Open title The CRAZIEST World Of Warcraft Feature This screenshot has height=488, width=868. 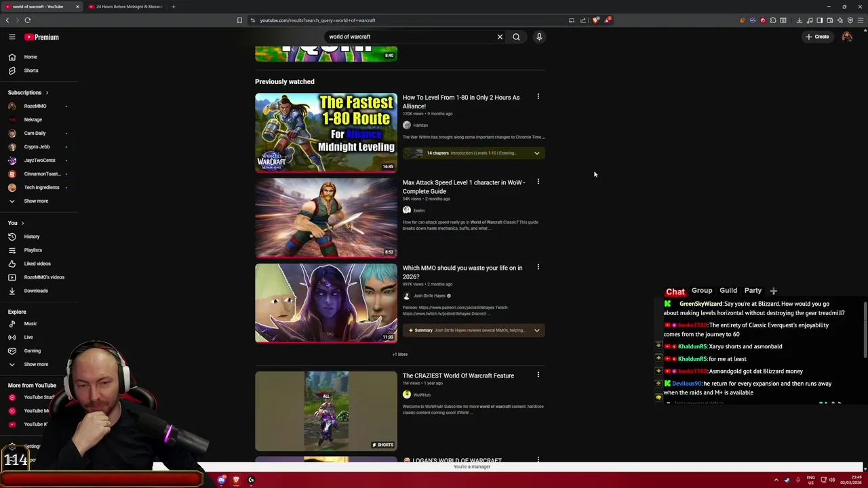point(458,375)
